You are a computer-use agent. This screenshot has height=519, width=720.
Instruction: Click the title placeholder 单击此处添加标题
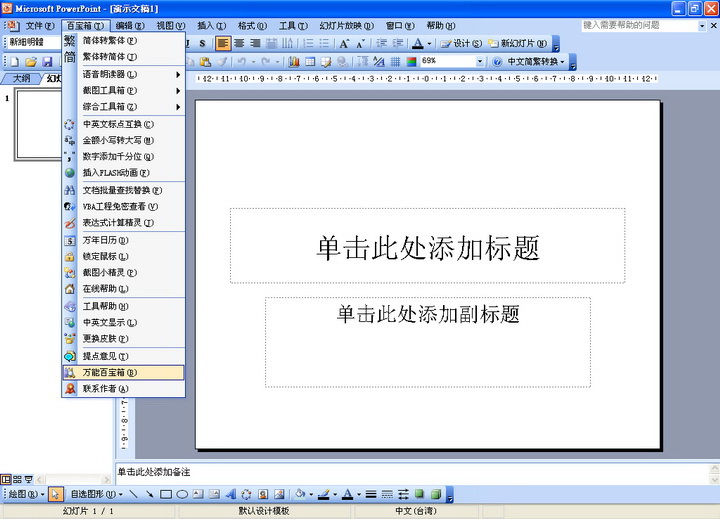[x=428, y=246]
